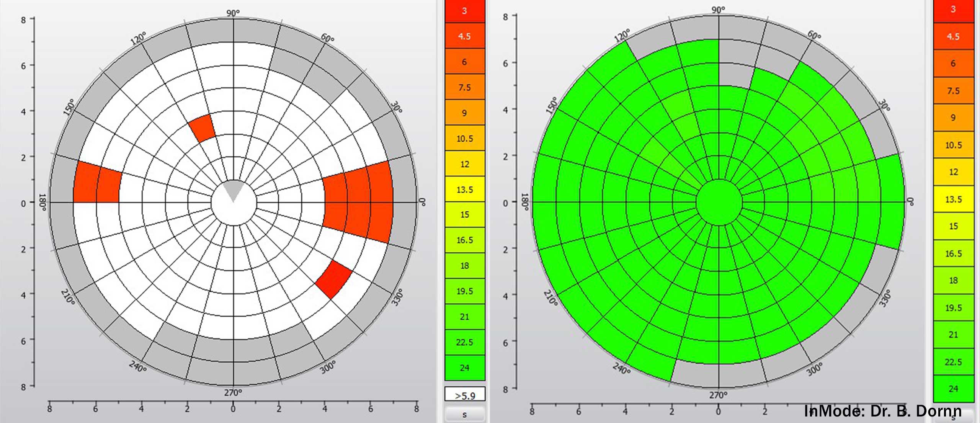Click the '18' green swatch in left legend
The width and height of the screenshot is (980, 423).
click(464, 266)
